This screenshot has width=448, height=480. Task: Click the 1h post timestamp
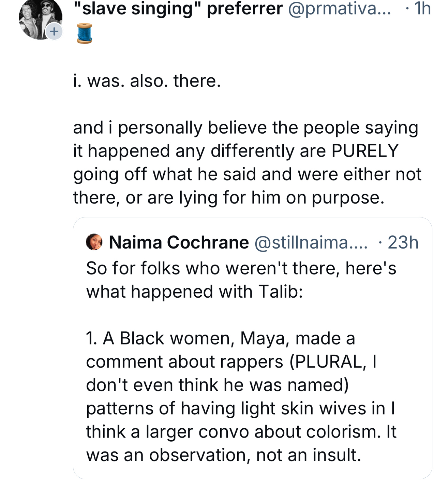point(422,8)
